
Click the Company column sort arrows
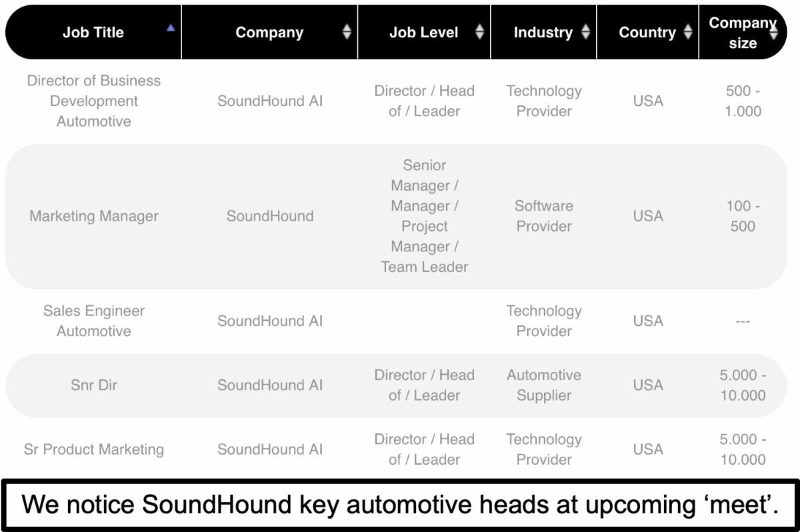(347, 32)
